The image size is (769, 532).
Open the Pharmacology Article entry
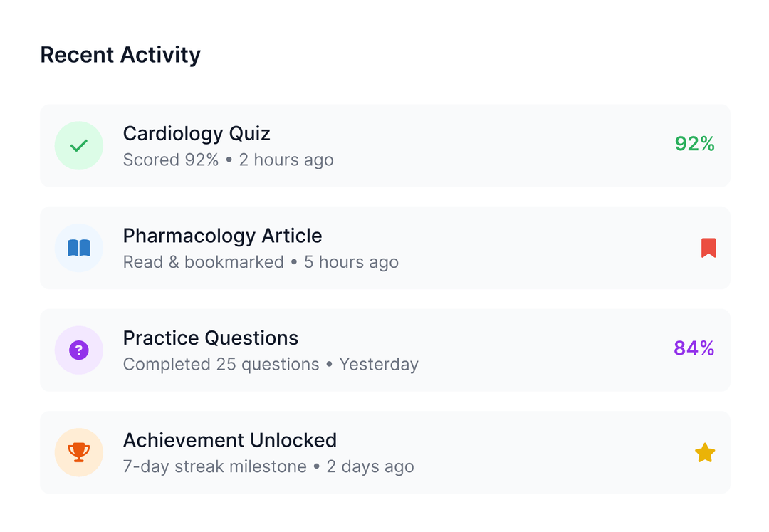384,248
